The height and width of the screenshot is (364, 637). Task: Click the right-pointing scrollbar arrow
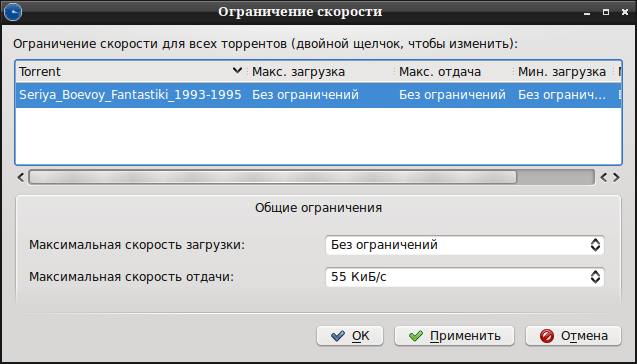(x=617, y=178)
